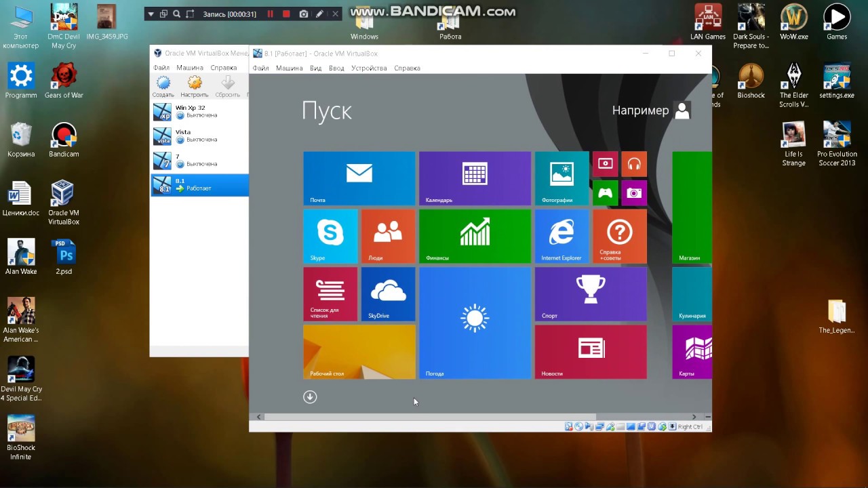Screen dimensions: 868x488
Task: Open Bandicam dropdown triangle menu
Action: point(151,14)
